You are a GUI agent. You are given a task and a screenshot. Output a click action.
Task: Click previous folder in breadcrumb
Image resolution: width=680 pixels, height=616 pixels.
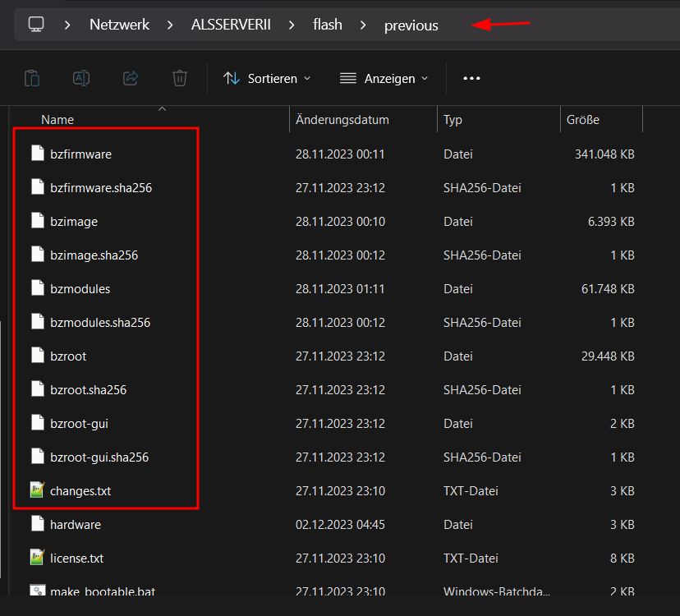(x=411, y=25)
